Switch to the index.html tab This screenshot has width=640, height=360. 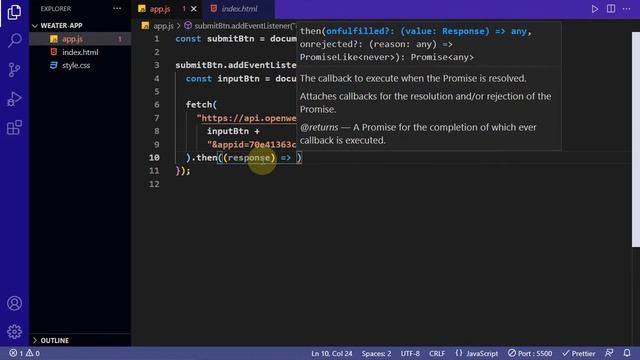[x=239, y=9]
